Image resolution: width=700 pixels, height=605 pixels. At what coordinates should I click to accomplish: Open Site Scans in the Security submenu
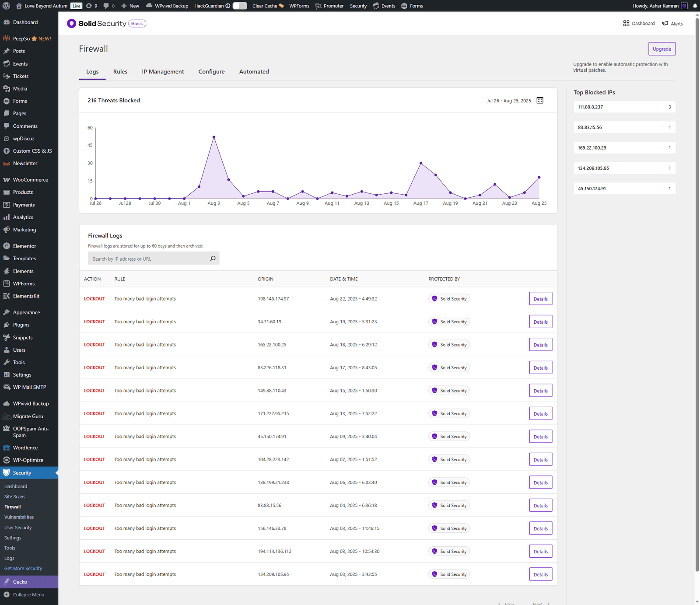coord(15,497)
